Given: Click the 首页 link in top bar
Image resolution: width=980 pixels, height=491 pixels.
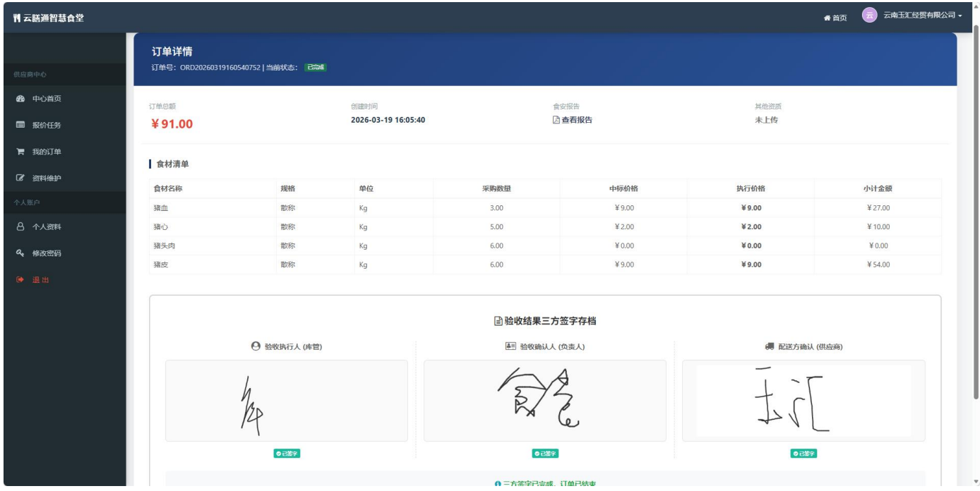Looking at the screenshot, I should coord(839,18).
